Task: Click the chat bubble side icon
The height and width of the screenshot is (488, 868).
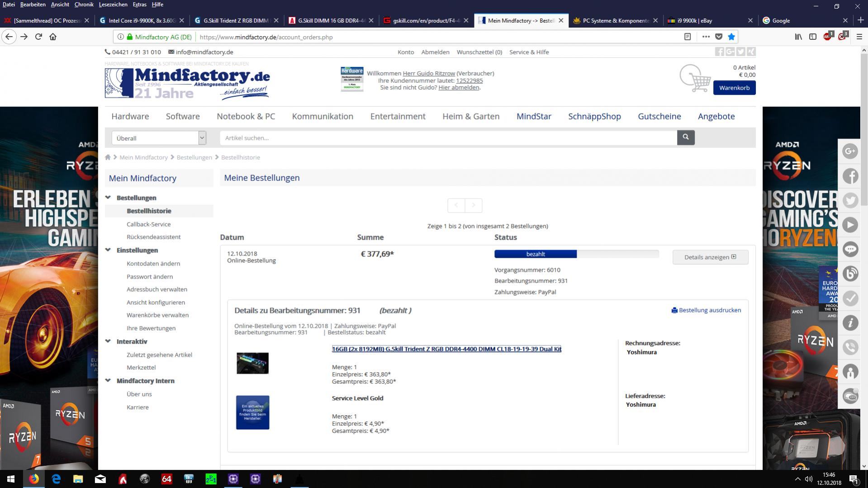Action: (850, 249)
